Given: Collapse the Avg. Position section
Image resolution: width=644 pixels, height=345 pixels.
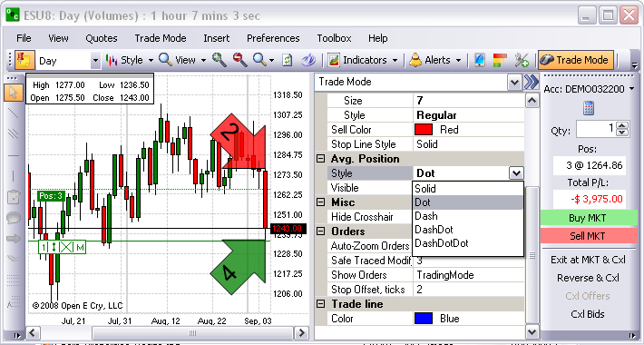Looking at the screenshot, I should [321, 159].
